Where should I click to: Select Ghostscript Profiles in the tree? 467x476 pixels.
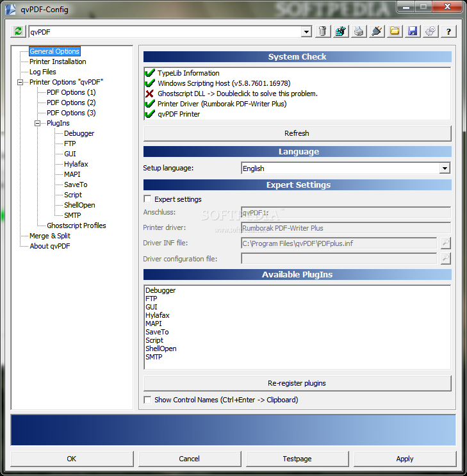coord(76,226)
